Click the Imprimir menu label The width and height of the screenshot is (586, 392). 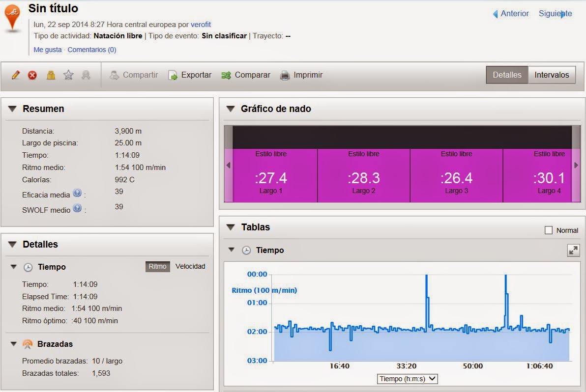coord(308,75)
